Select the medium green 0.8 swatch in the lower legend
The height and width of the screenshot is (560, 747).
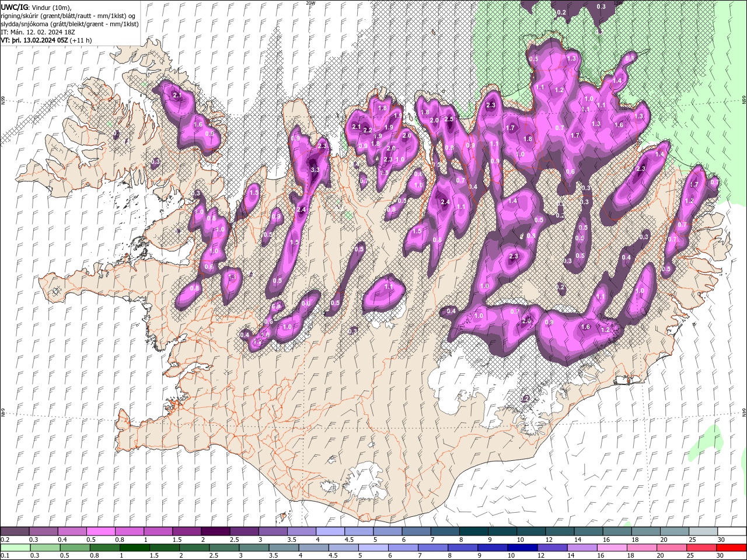click(104, 548)
